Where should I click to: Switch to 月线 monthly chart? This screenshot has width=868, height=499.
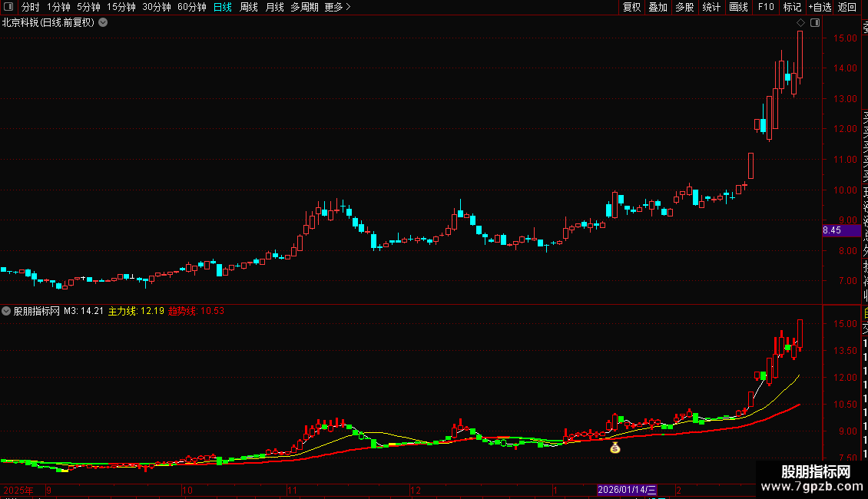(x=274, y=7)
